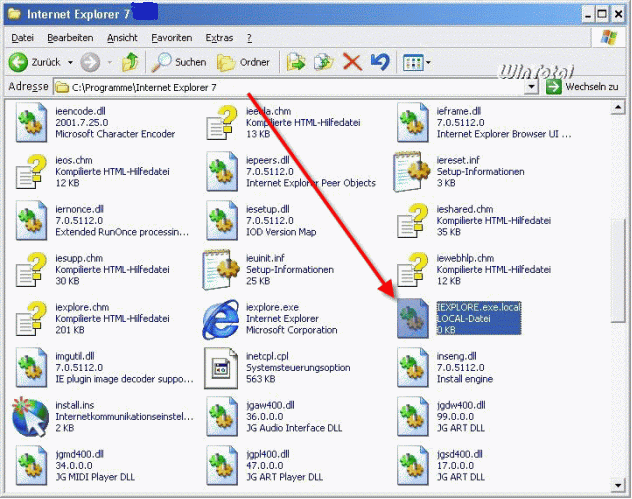Screen dimensions: 632x499
Task: Select the install.ins globe icon
Action: 31,417
